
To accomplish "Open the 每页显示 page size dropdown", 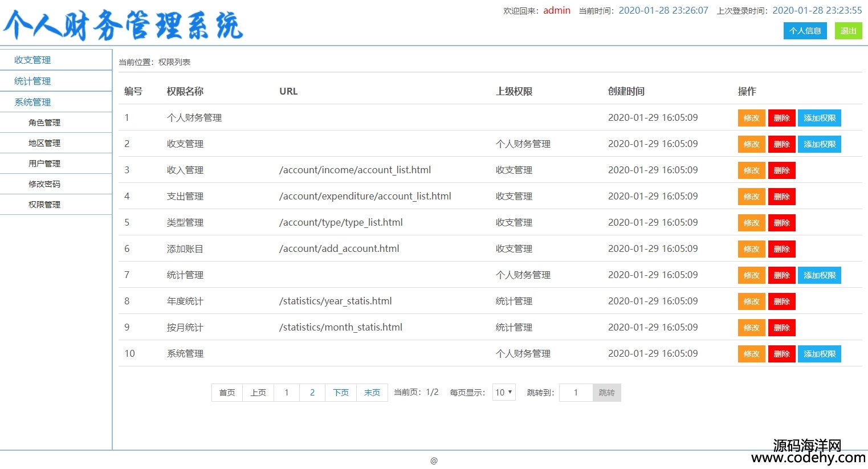I will point(504,393).
